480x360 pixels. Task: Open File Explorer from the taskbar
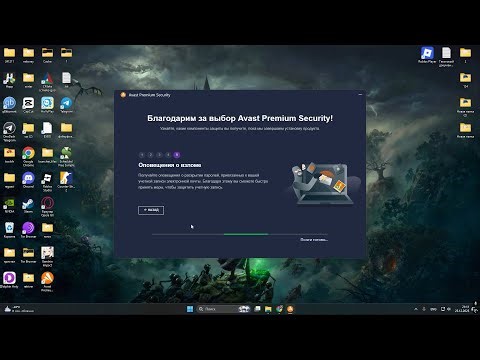[x=268, y=309]
